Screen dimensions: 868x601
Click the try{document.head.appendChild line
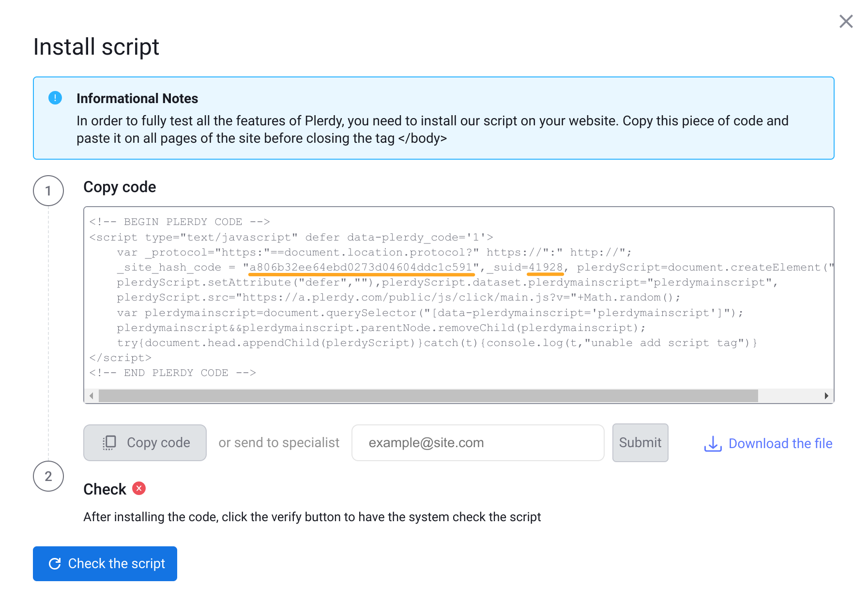click(x=437, y=343)
